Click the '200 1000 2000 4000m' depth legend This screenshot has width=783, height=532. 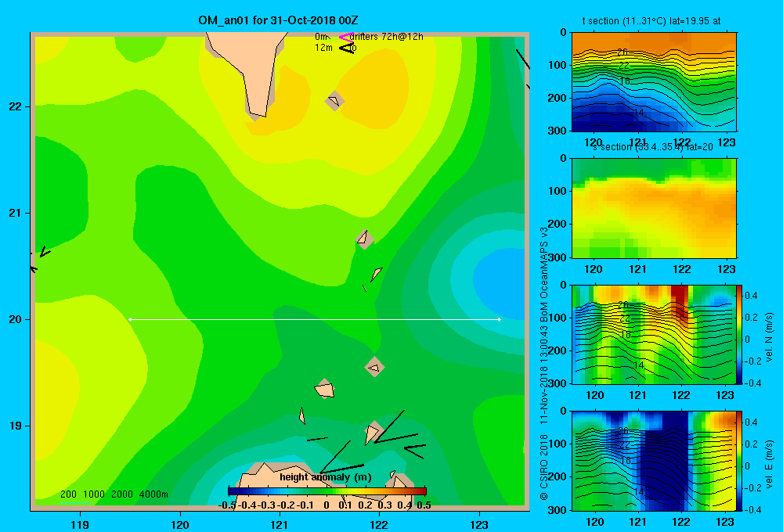(x=114, y=494)
